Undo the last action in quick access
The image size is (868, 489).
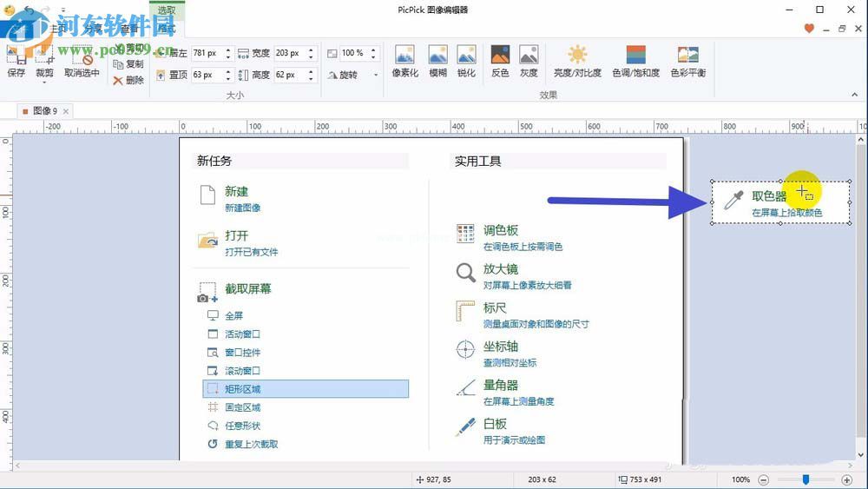29,10
